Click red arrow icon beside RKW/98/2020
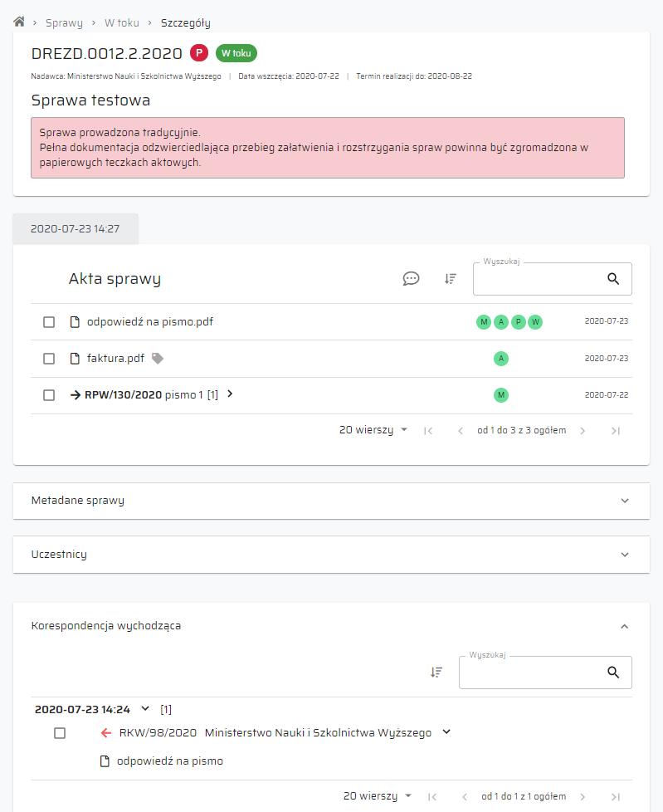Viewport: 663px width, 812px height. 105,733
